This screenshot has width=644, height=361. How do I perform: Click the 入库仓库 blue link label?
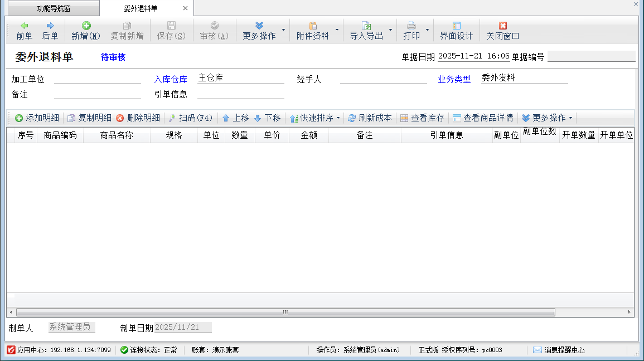[171, 79]
